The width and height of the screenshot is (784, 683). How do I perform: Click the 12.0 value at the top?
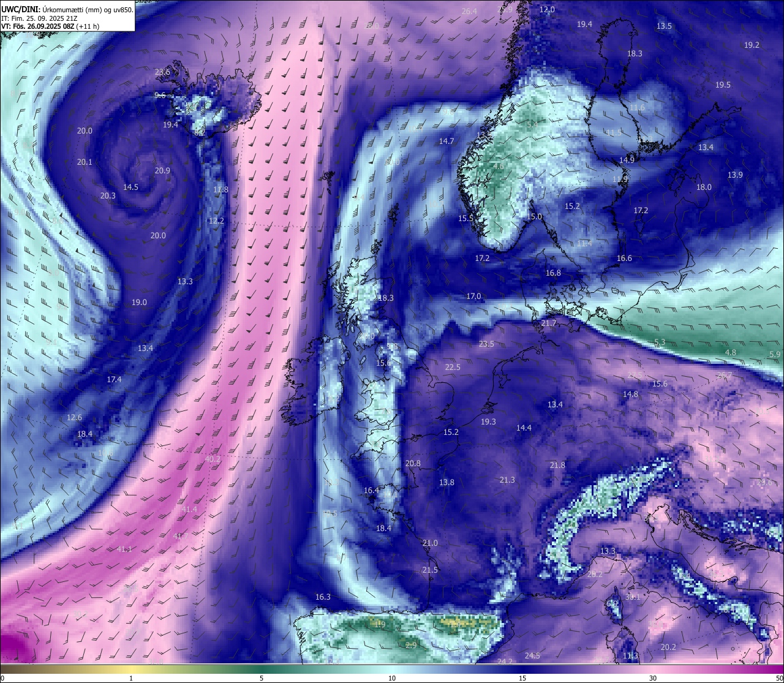pos(547,9)
